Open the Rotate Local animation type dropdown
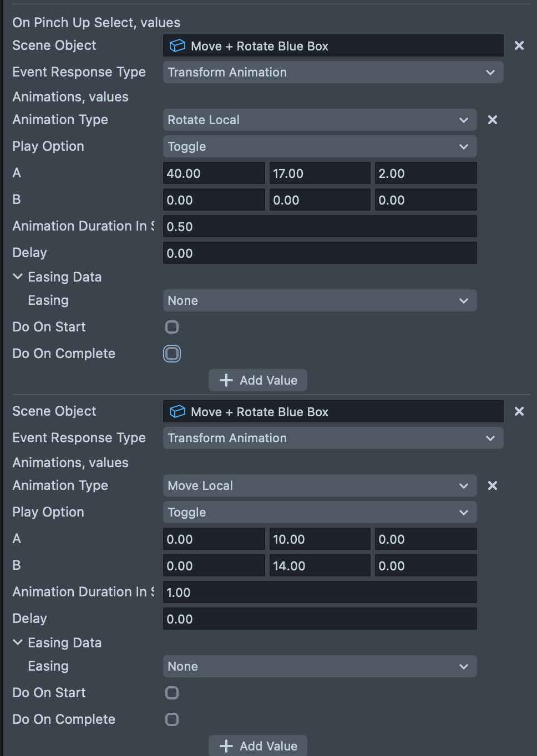Viewport: 537px width, 756px height. pyautogui.click(x=320, y=120)
